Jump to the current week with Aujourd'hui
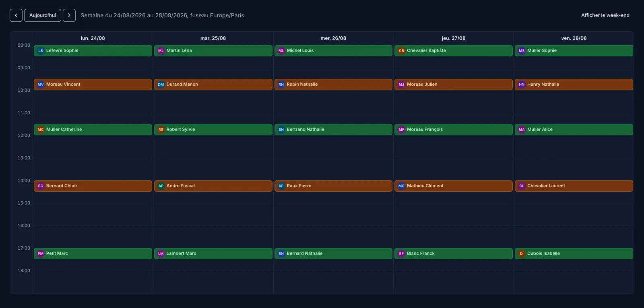This screenshot has height=308, width=644. pyautogui.click(x=43, y=15)
